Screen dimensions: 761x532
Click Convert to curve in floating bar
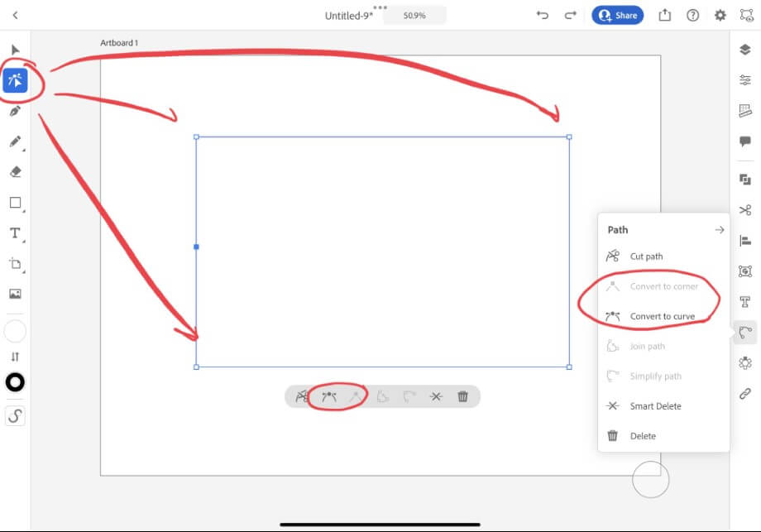coord(329,396)
